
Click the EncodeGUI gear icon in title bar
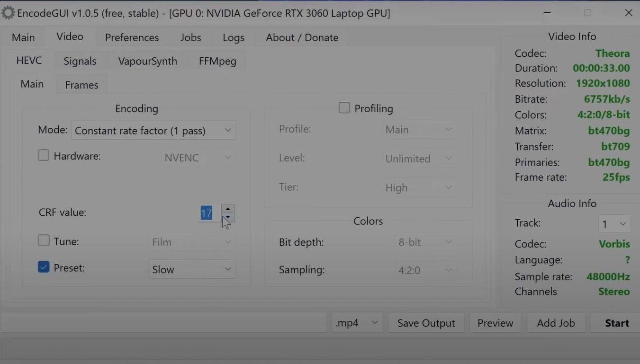8,13
